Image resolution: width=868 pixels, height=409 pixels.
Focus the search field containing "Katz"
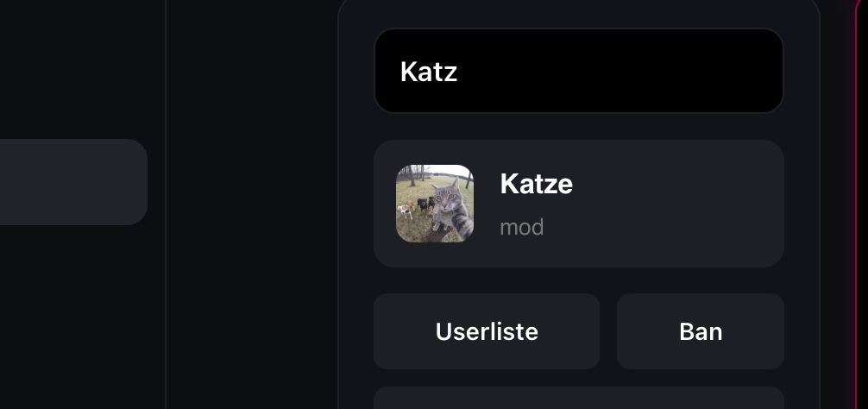[578, 71]
